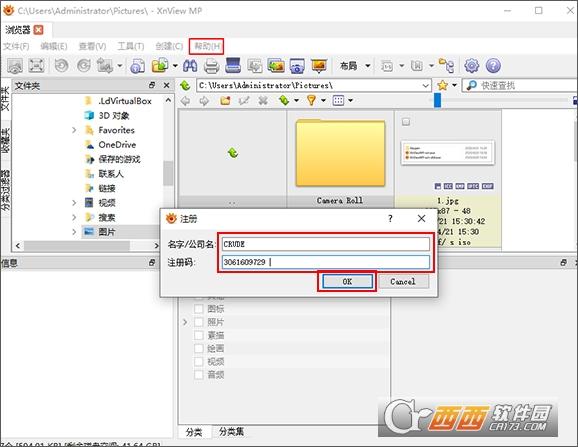578x447 pixels.
Task: Check the 绘画 category checkbox
Action: [199, 349]
